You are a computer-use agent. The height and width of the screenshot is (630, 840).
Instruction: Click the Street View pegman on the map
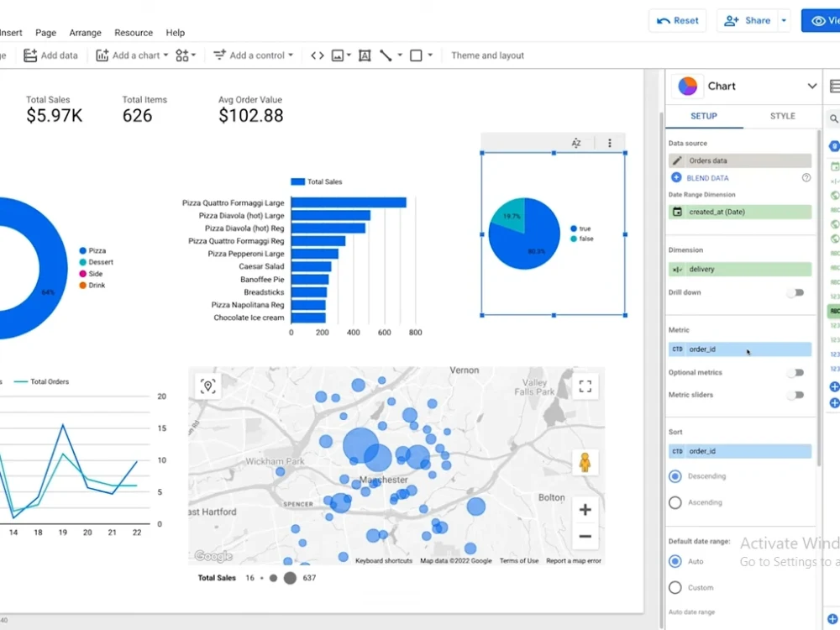(585, 463)
